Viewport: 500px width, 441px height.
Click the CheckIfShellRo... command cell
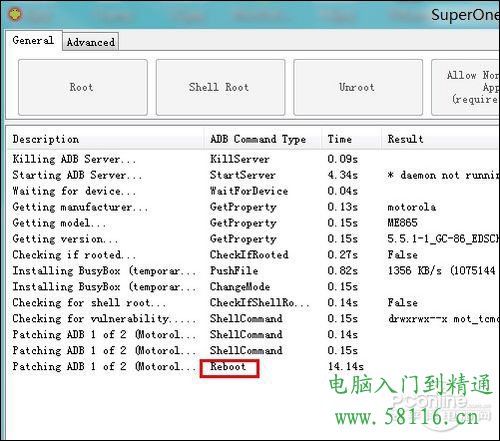pyautogui.click(x=260, y=303)
